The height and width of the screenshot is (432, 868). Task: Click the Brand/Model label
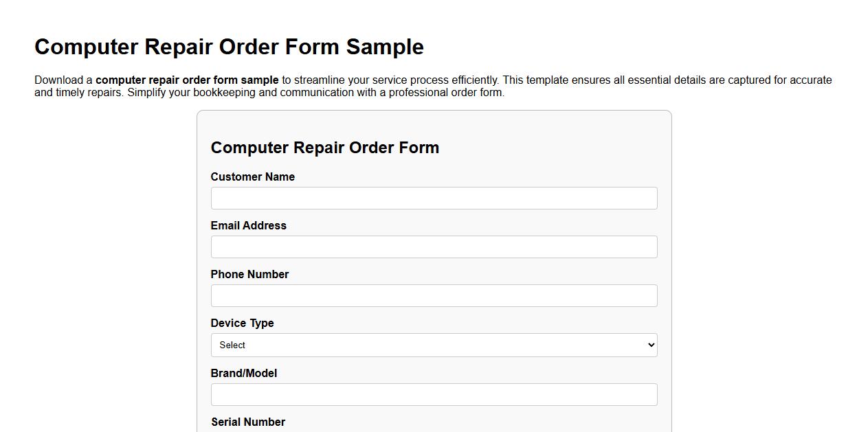pyautogui.click(x=244, y=373)
